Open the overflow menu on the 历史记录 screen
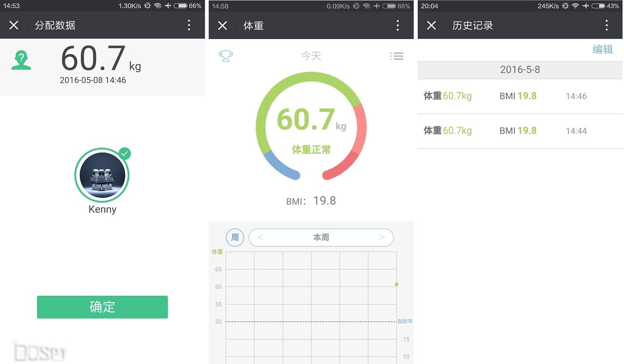The image size is (624, 364). point(607,25)
